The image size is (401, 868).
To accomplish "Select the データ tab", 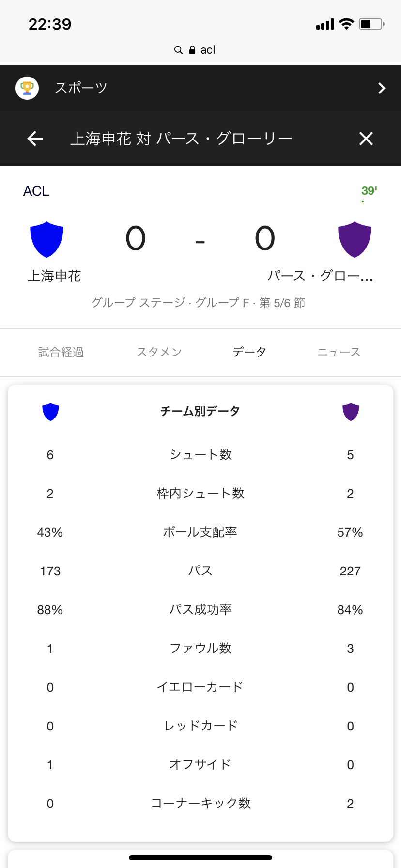I will (249, 352).
